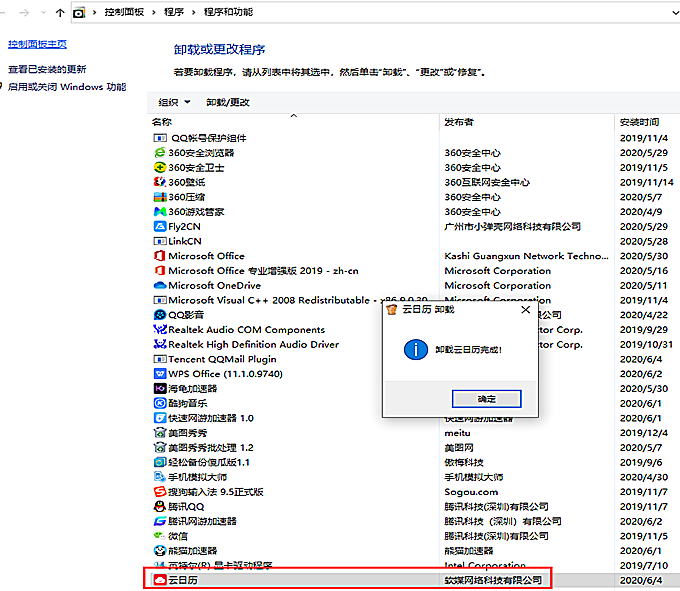Open the 控制面板主页 link
Viewport: 680px width, 591px height.
37,44
